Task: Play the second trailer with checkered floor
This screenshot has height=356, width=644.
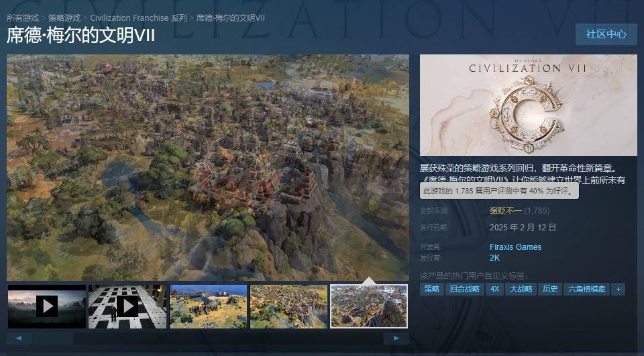Action: click(x=127, y=306)
